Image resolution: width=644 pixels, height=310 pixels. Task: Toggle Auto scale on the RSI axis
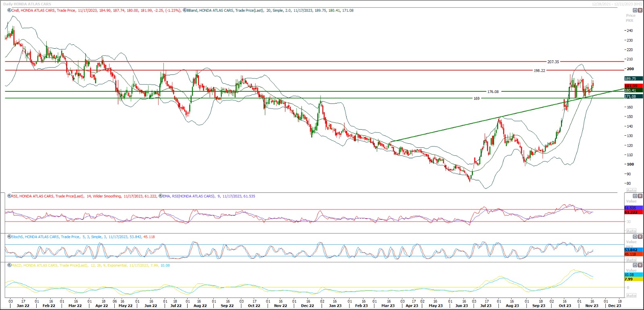coord(631,231)
